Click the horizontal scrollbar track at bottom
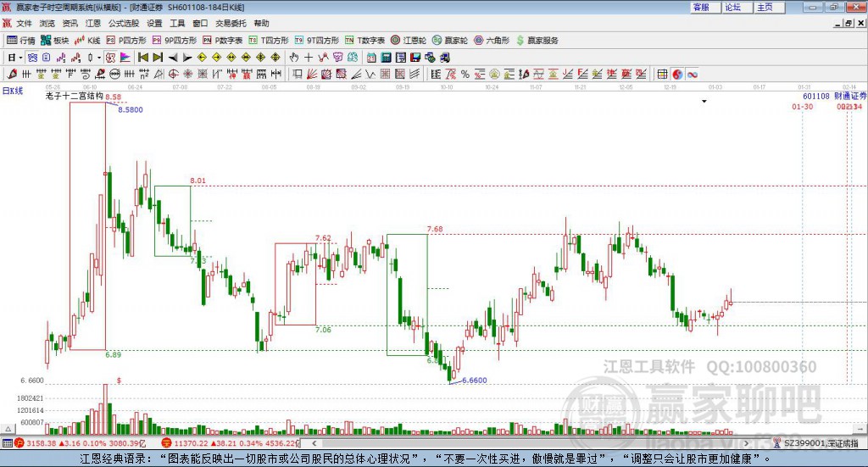The height and width of the screenshot is (467, 868). (x=530, y=443)
